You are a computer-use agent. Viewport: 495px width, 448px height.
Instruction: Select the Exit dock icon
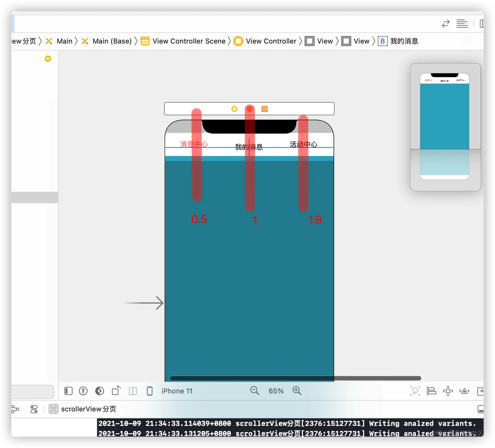point(265,109)
